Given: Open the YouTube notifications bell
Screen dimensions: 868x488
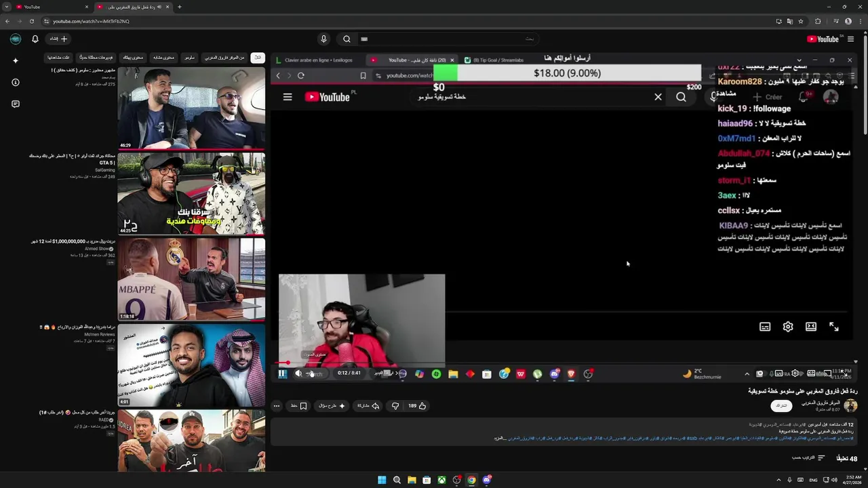Looking at the screenshot, I should point(35,39).
